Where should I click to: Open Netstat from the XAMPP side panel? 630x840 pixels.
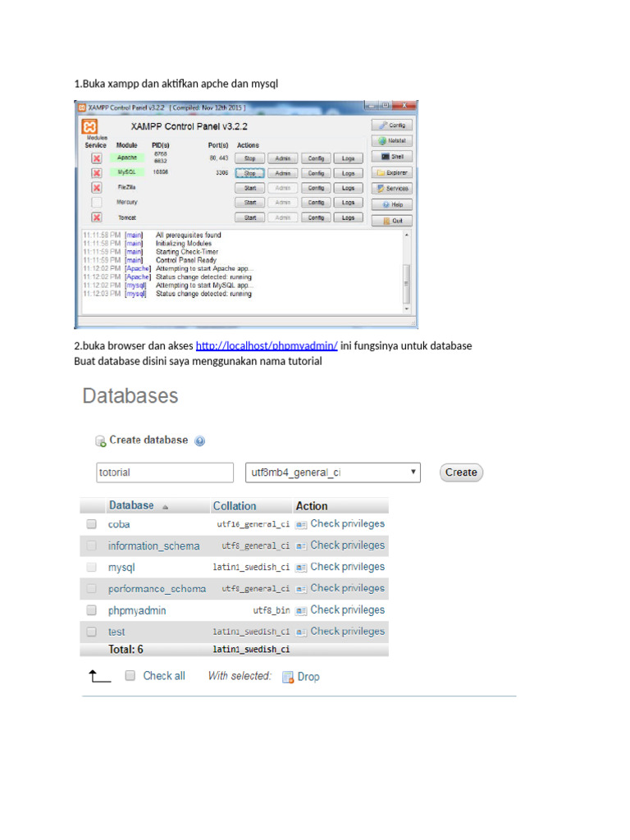click(391, 140)
